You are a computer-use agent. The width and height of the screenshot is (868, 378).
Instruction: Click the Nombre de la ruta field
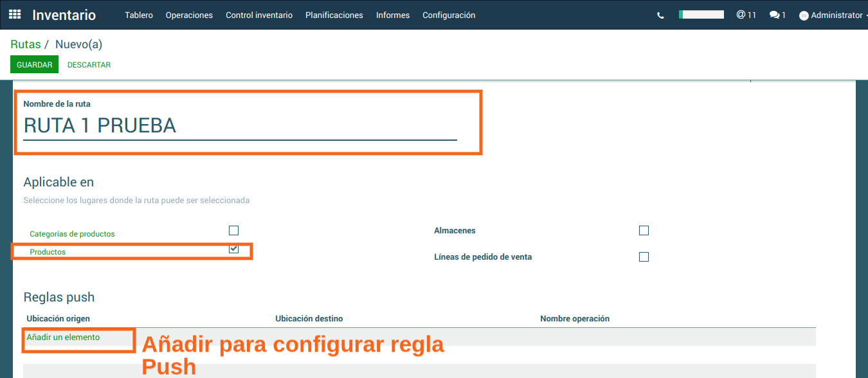pos(240,126)
